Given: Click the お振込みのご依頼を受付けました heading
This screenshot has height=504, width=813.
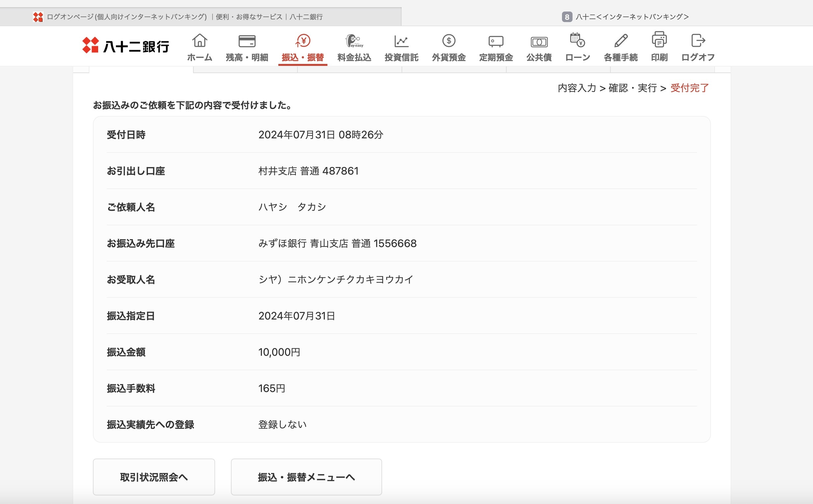Looking at the screenshot, I should coord(193,105).
